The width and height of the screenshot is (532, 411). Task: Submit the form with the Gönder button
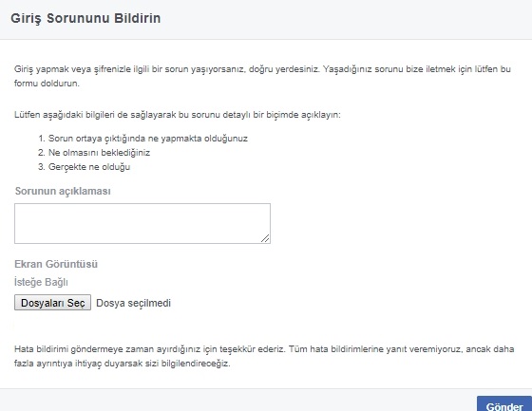pos(504,405)
